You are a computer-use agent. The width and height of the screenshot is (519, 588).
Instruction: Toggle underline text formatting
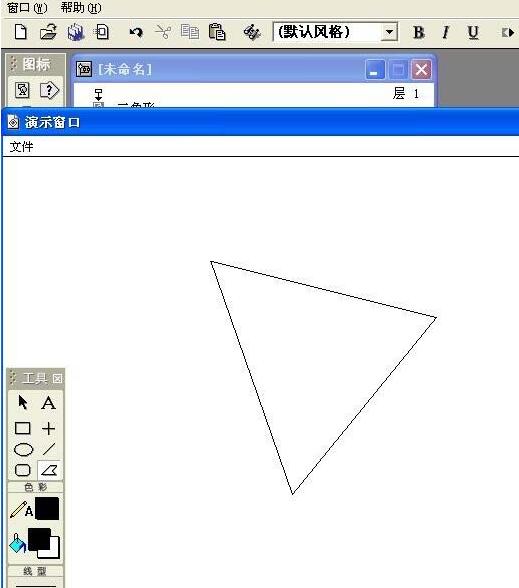(473, 33)
